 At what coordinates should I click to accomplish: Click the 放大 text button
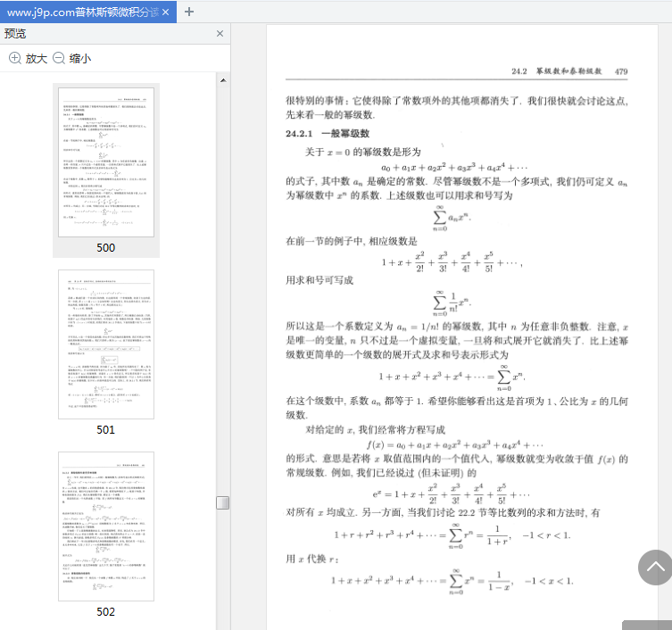[36, 58]
